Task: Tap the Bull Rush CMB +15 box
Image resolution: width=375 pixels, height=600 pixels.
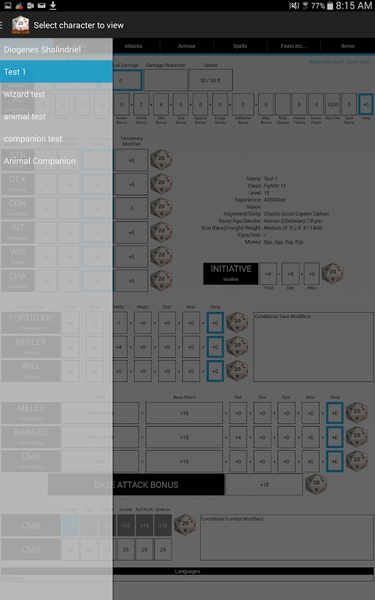Action: [144, 525]
